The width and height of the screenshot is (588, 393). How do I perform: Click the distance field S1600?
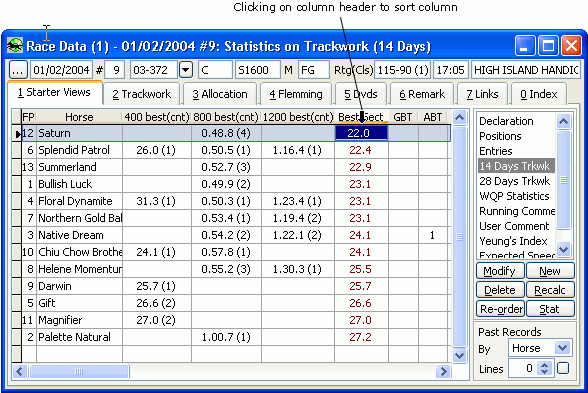click(258, 70)
